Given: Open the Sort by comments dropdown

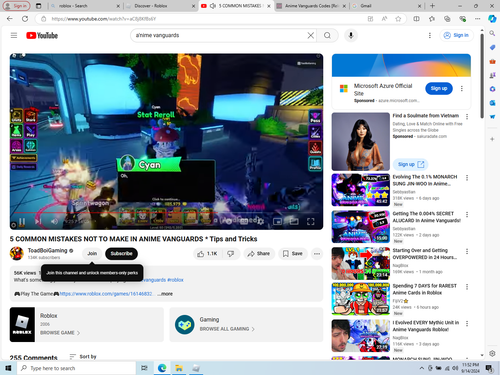Looking at the screenshot, I should coord(83,357).
